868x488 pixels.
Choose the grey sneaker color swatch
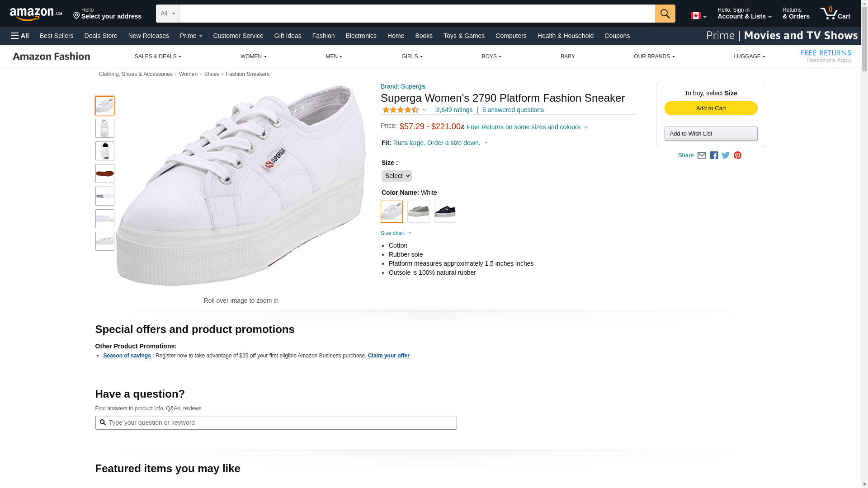coord(418,211)
